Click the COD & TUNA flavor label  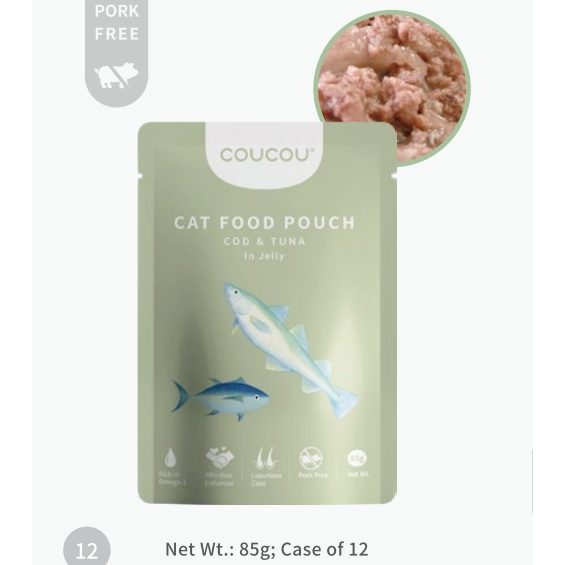(265, 241)
